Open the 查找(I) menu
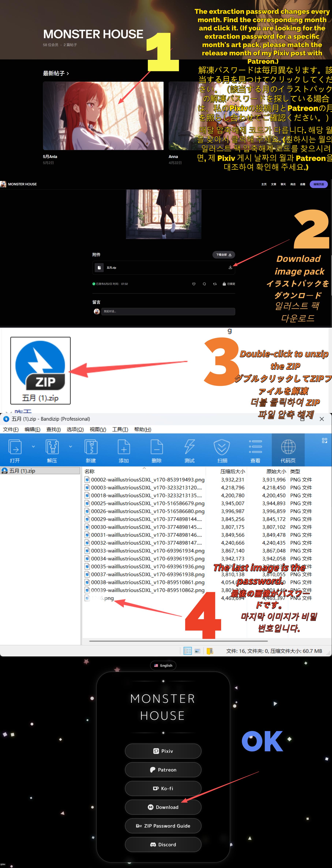The image size is (332, 868). (54, 429)
